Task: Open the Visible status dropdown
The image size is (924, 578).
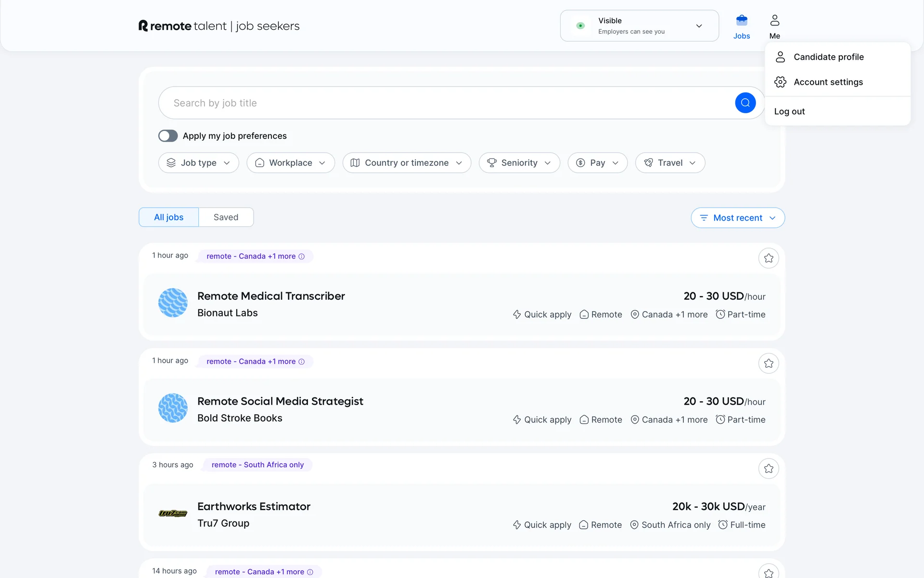Action: 639,26
